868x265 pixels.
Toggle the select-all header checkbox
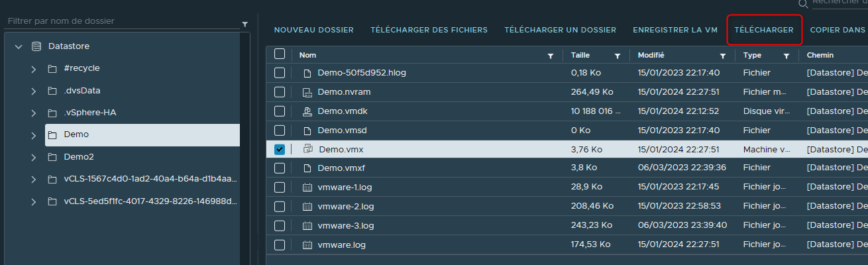280,54
